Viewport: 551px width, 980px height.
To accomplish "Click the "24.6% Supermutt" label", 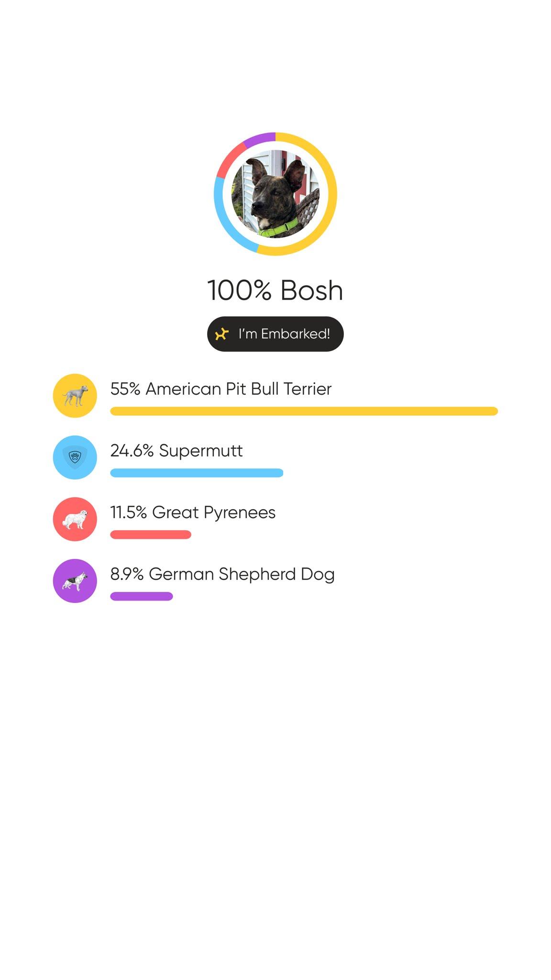I will point(176,451).
